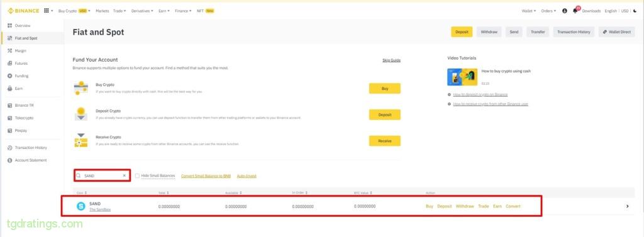Screen dimensions: 644x237
Task: Click the Fiat and Spot sidebar icon
Action: pyautogui.click(x=10, y=38)
